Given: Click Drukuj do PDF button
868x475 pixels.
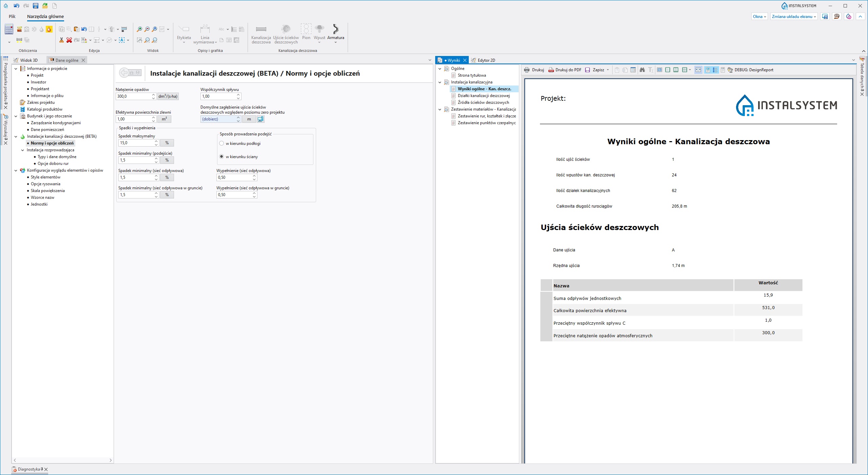Looking at the screenshot, I should coord(565,70).
